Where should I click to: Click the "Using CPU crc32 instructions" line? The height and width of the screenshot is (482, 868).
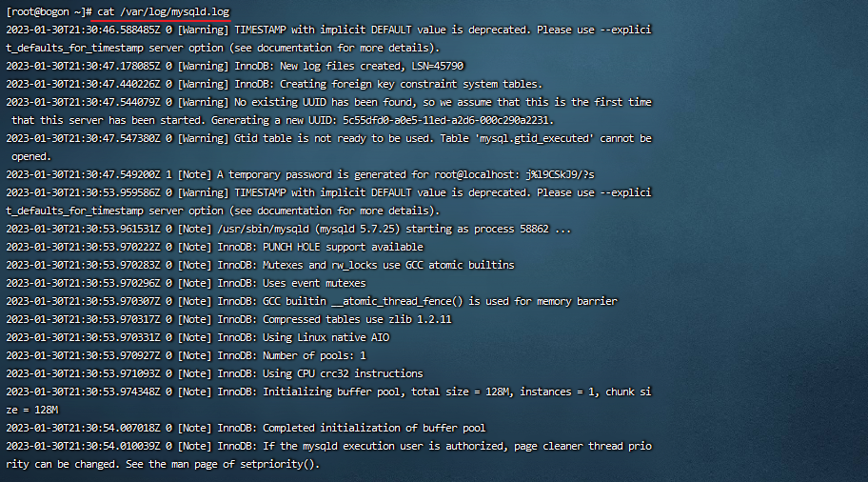pos(343,373)
